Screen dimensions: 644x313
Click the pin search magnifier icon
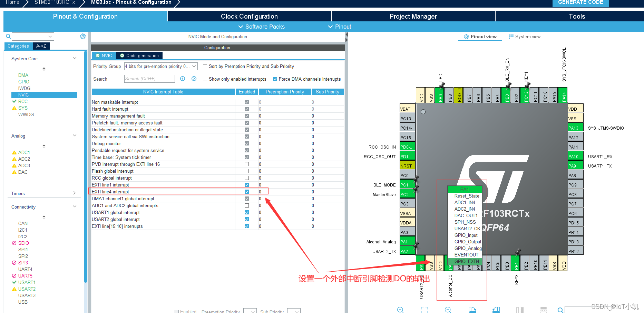560,310
